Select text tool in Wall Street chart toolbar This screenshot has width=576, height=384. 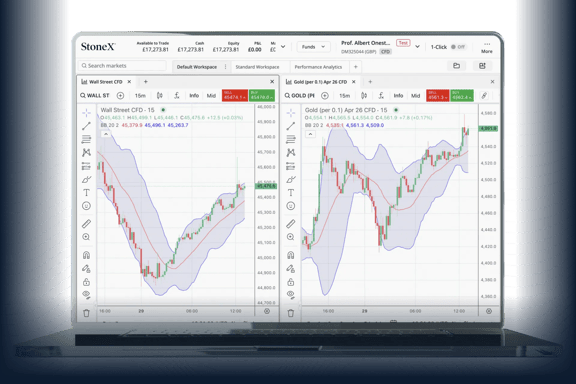coord(86,193)
